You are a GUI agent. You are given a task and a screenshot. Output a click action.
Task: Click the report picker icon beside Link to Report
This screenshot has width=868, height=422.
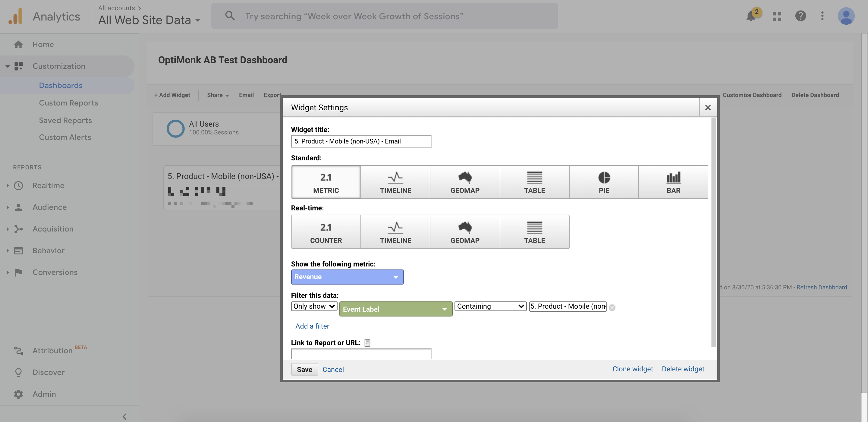pyautogui.click(x=367, y=343)
